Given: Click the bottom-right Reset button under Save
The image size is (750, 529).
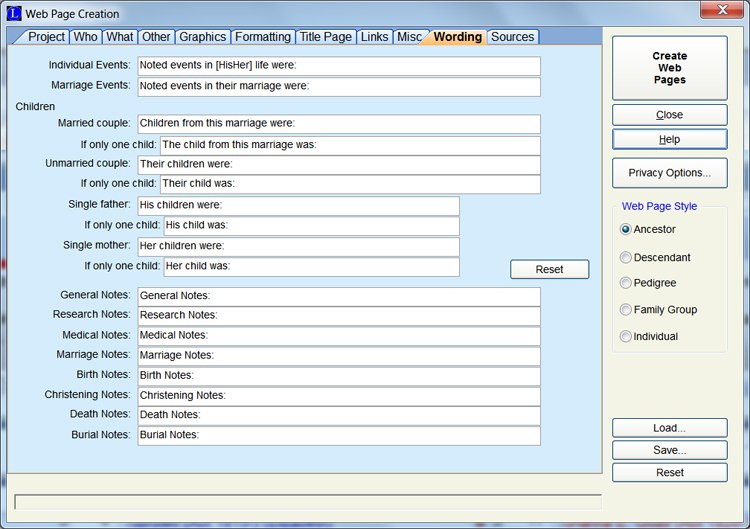Looking at the screenshot, I should [669, 473].
